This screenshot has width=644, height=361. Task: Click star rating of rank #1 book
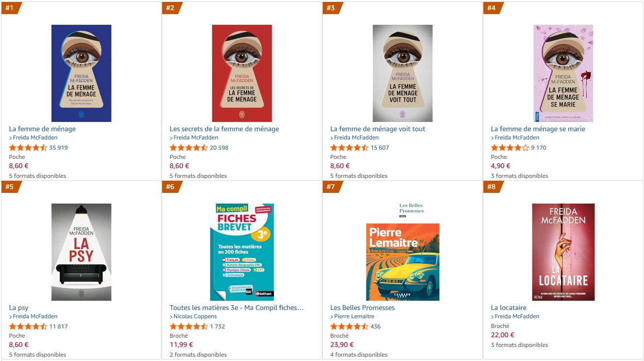[28, 148]
